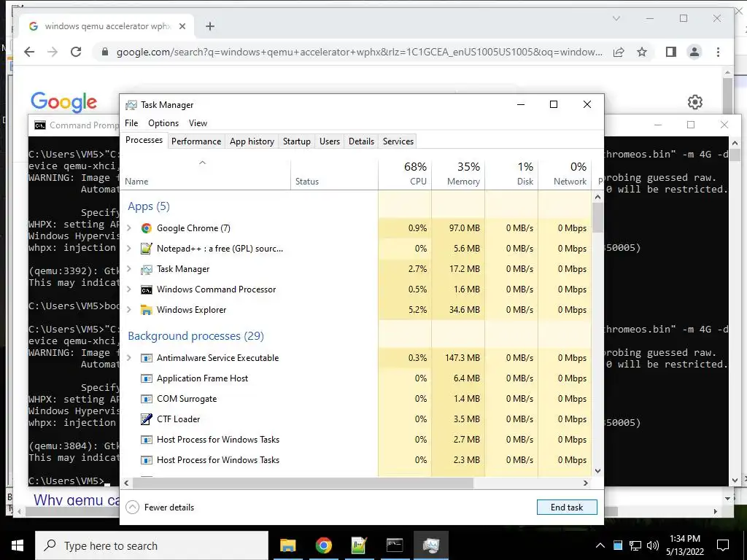Sort processes by the Name column

(x=206, y=174)
